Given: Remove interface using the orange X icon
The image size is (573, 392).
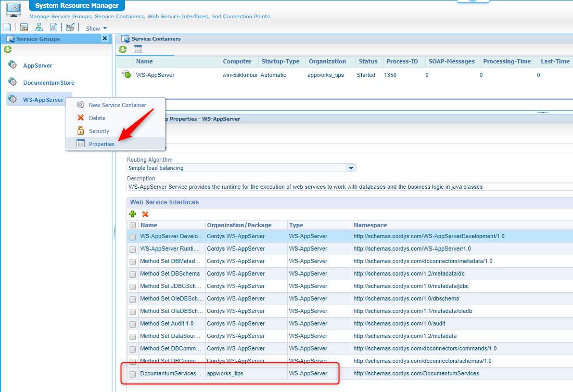Looking at the screenshot, I should [145, 214].
